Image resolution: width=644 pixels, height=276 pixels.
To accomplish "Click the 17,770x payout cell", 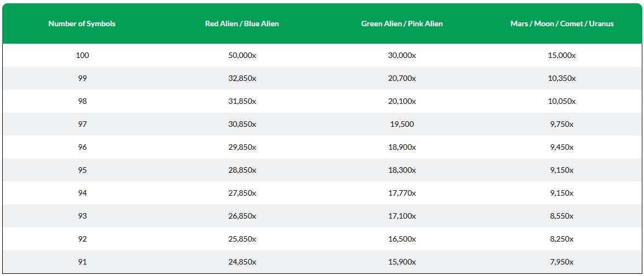I will (x=402, y=193).
